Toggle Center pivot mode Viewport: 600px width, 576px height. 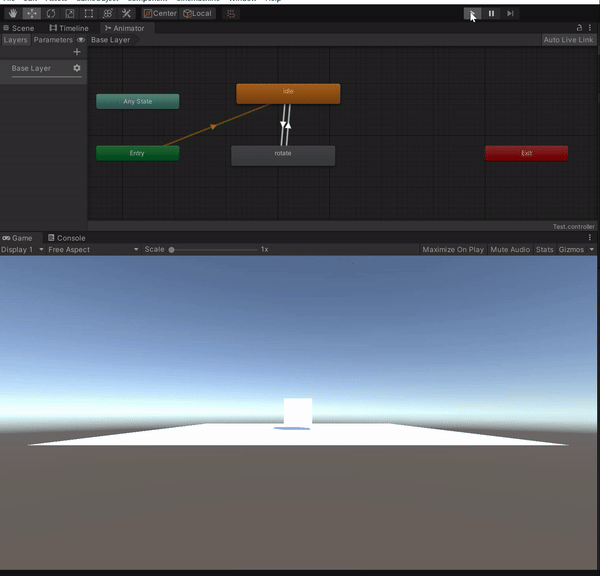click(160, 14)
